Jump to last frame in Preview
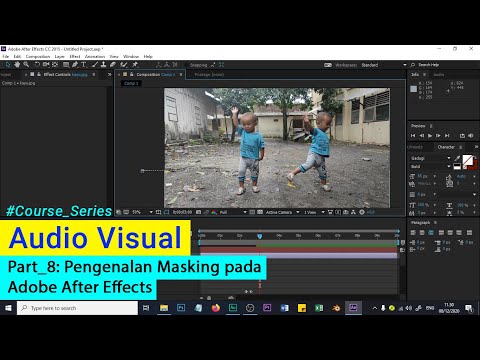The height and width of the screenshot is (360, 480). pyautogui.click(x=447, y=135)
